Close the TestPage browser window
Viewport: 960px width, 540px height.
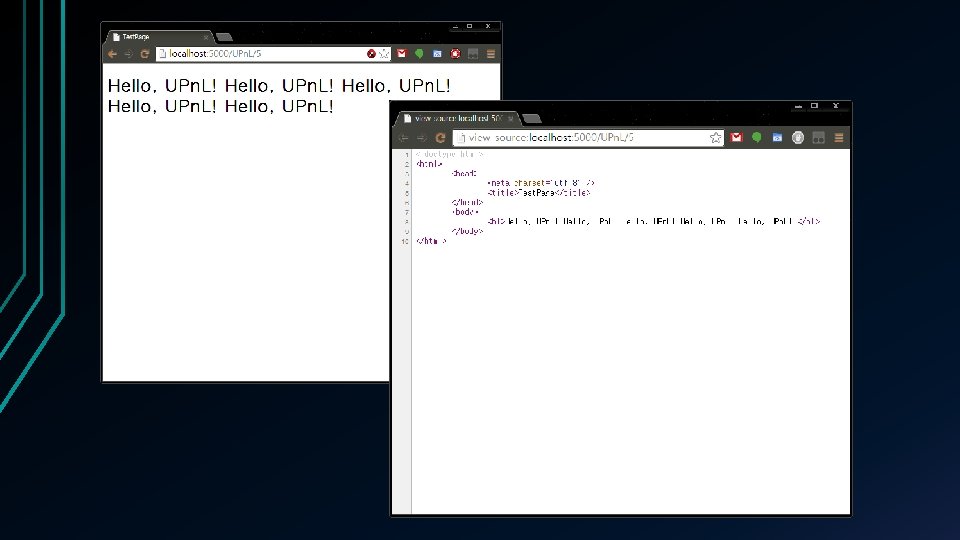(x=488, y=26)
